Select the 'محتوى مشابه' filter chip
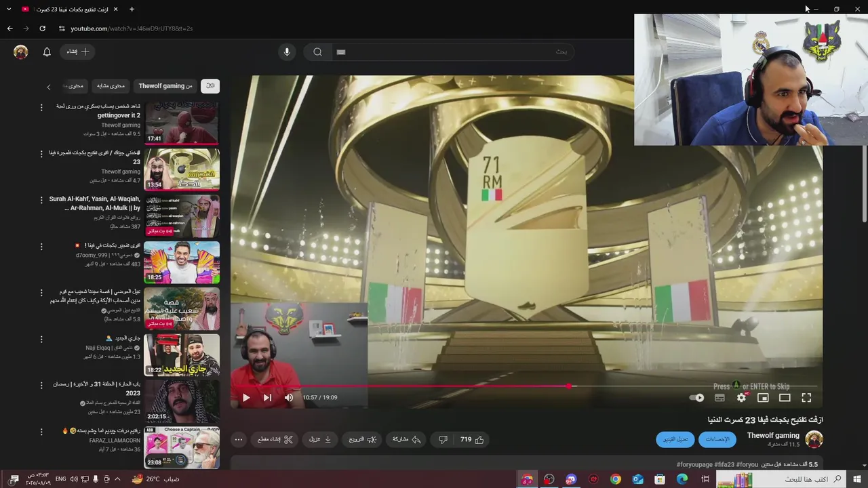The image size is (868, 488). 111,86
